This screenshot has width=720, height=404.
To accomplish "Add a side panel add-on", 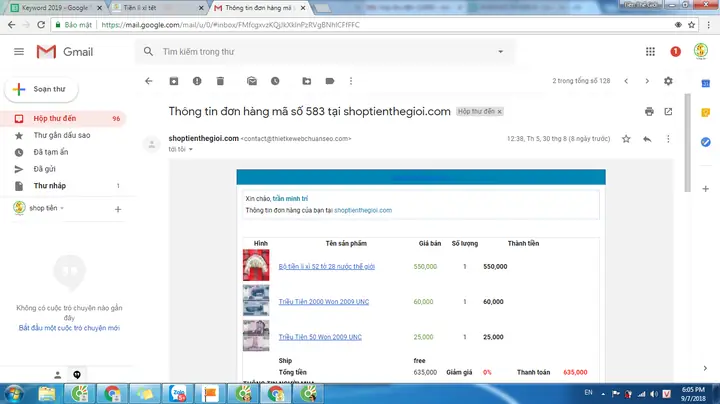I will pyautogui.click(x=706, y=189).
